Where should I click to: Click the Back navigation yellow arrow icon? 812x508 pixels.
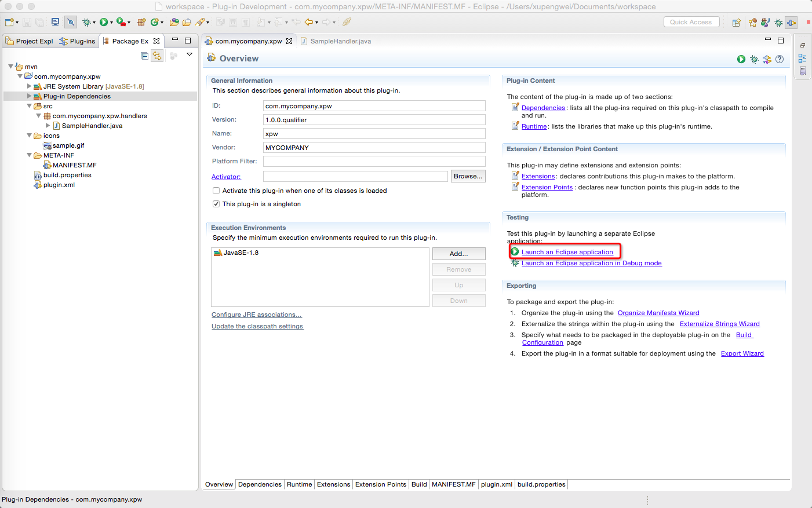tap(309, 22)
